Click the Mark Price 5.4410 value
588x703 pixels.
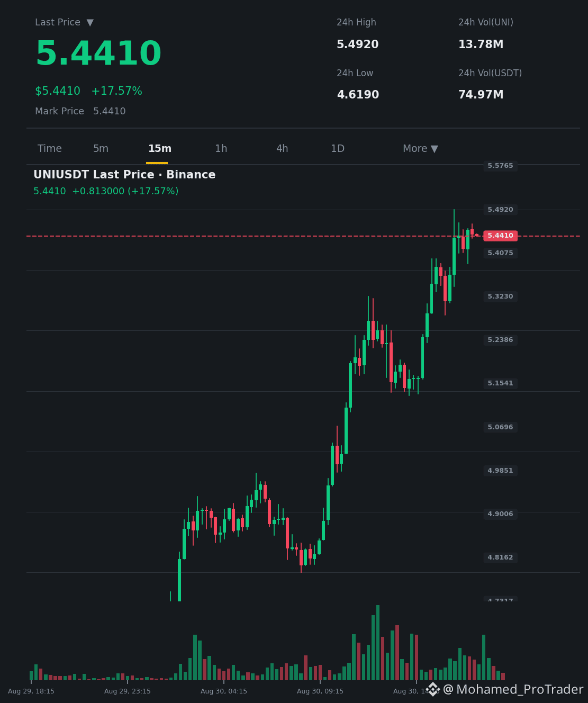(109, 111)
